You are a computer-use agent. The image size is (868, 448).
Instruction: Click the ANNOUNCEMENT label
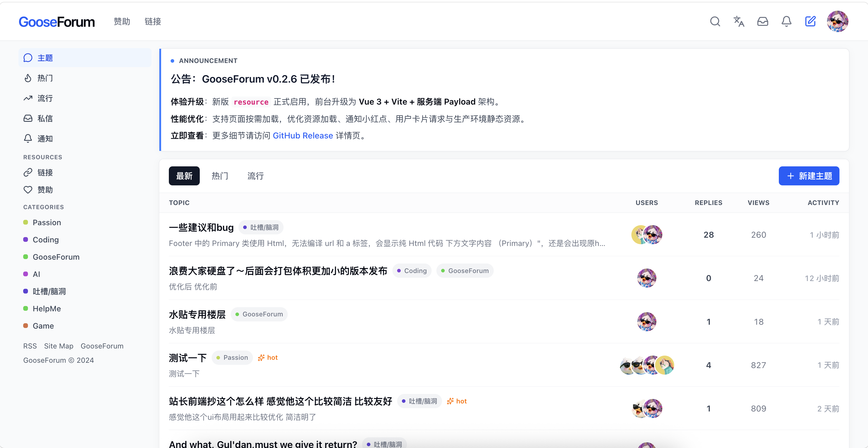coord(208,61)
